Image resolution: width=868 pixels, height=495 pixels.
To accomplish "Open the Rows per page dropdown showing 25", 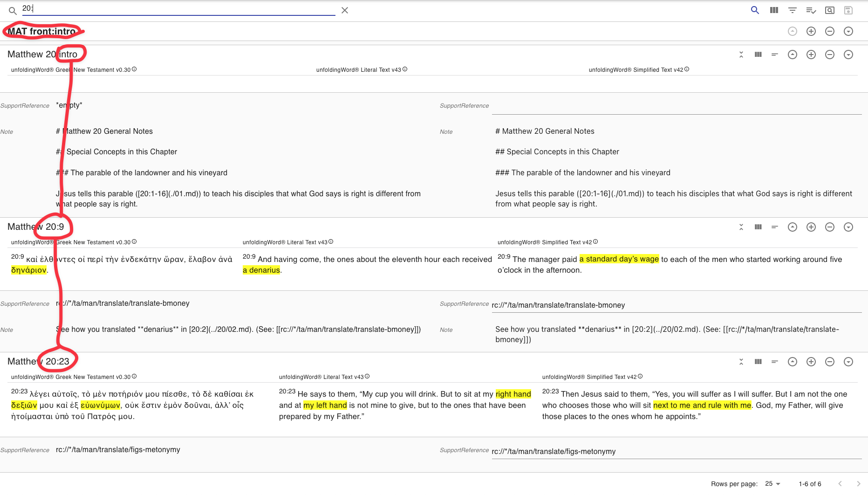I will pos(772,484).
